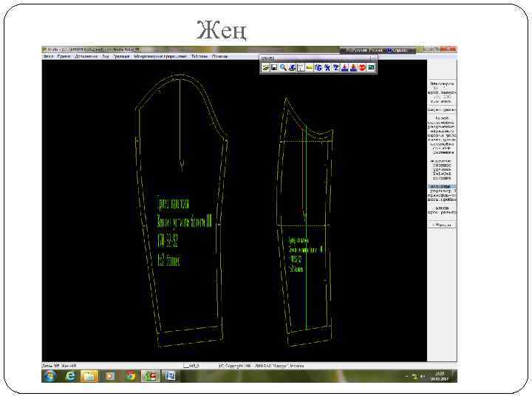Screen dimensions: 532x399
Task: Open Internet Explorer from the taskbar
Action: click(70, 376)
